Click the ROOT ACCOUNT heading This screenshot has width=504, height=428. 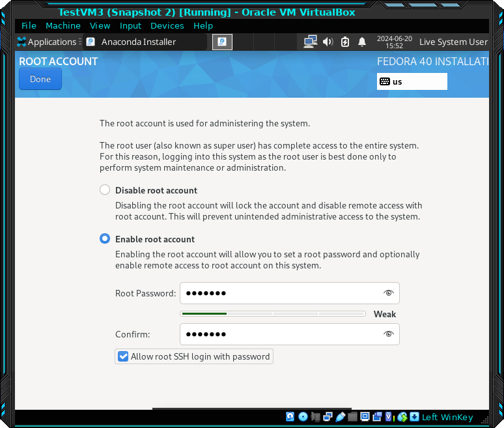point(58,61)
